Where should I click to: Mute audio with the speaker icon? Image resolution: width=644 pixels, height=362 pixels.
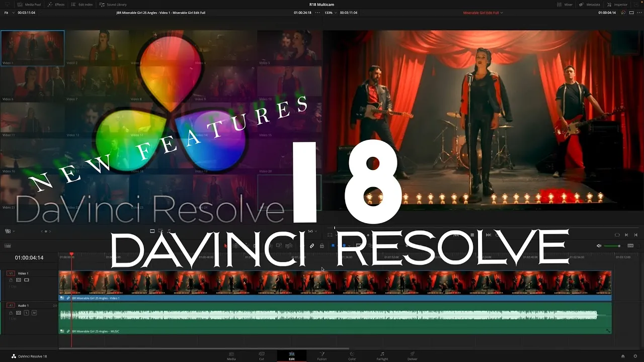point(599,246)
